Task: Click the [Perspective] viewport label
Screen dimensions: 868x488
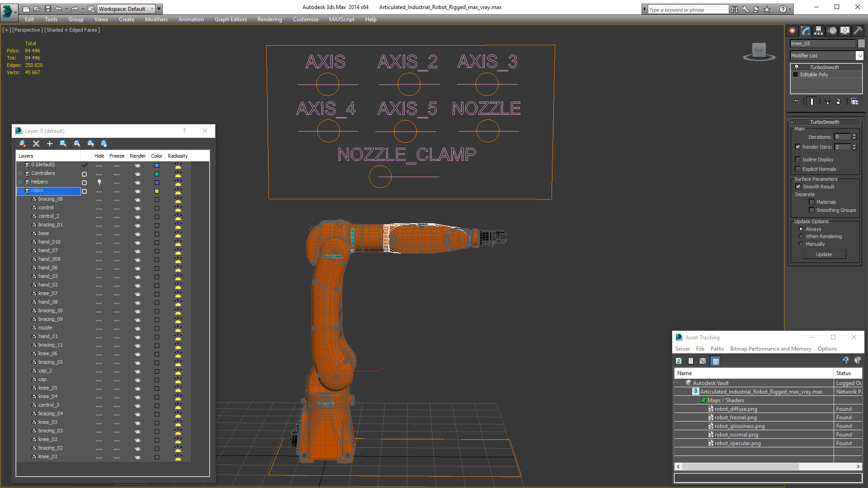Action: coord(28,30)
